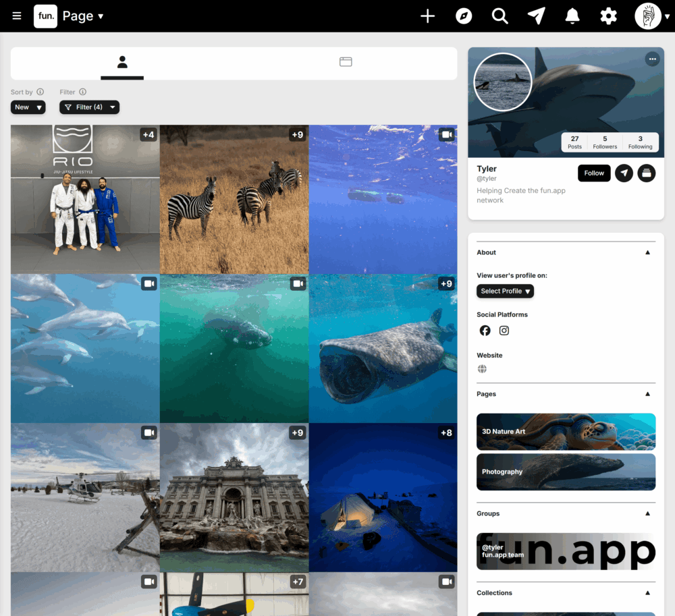Collapse the Groups section
Image resolution: width=675 pixels, height=616 pixels.
[x=647, y=513]
